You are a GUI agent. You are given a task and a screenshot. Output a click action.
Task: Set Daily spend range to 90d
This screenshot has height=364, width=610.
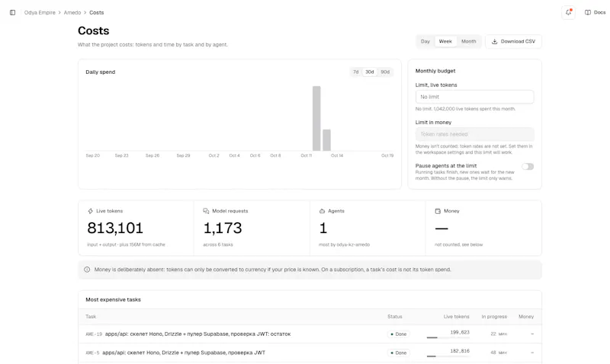tap(385, 72)
